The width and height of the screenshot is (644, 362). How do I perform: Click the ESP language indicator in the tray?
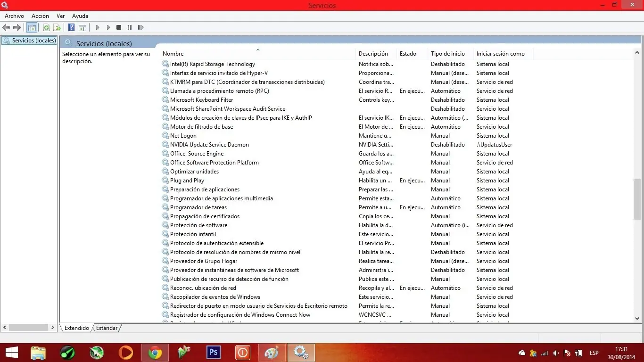594,353
